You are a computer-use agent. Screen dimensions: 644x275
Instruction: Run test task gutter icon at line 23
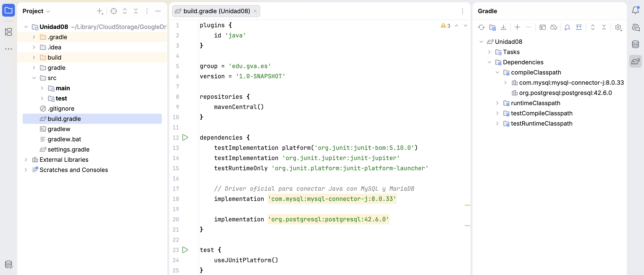point(185,250)
